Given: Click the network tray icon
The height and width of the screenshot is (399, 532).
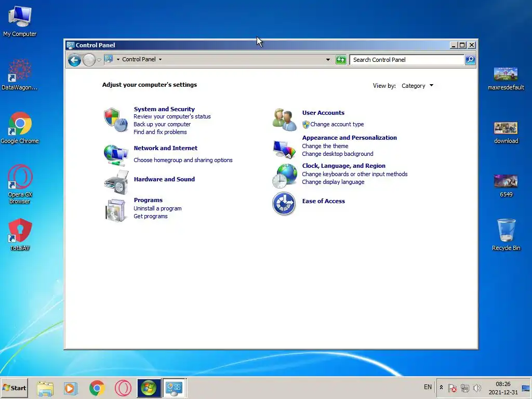Looking at the screenshot, I should pyautogui.click(x=464, y=388).
